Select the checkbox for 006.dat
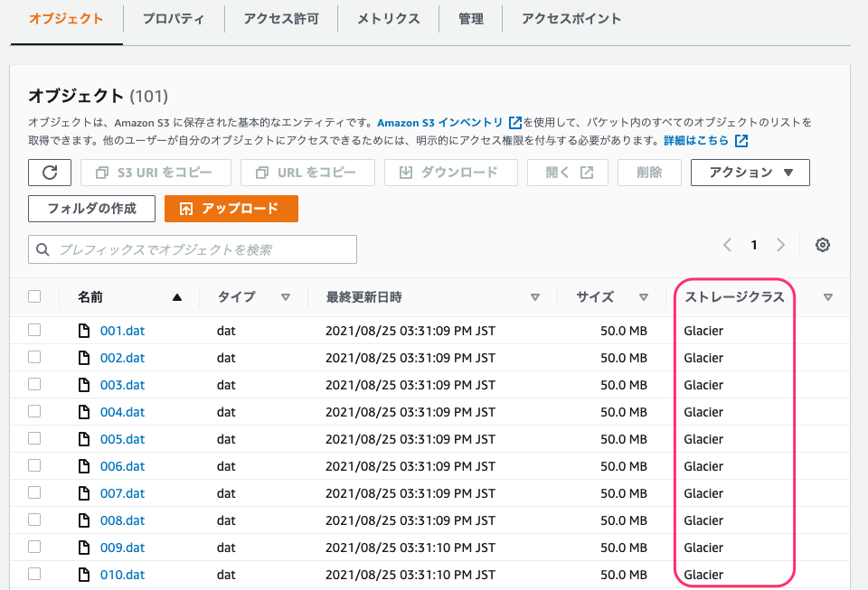Viewport: 868px width, 590px height. [34, 465]
